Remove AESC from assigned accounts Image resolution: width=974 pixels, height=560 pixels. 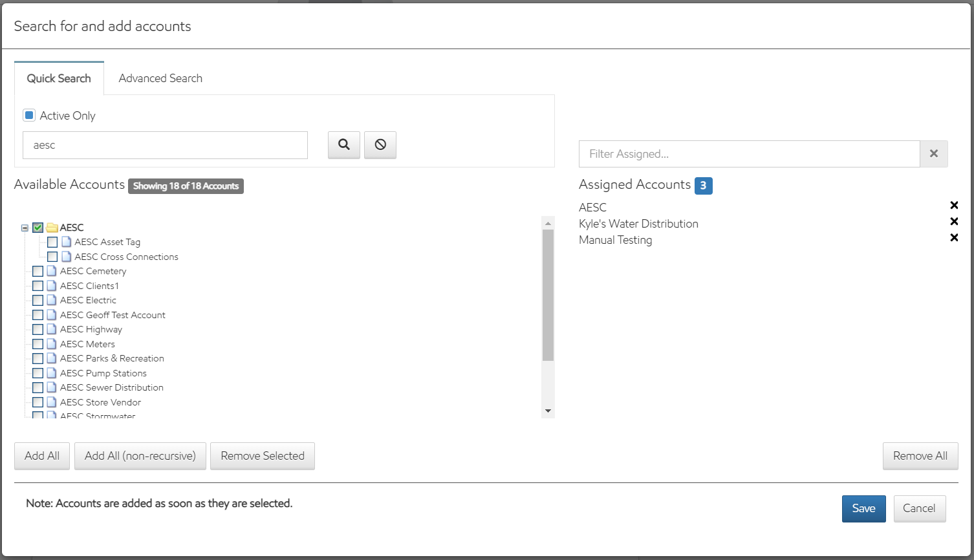click(953, 206)
